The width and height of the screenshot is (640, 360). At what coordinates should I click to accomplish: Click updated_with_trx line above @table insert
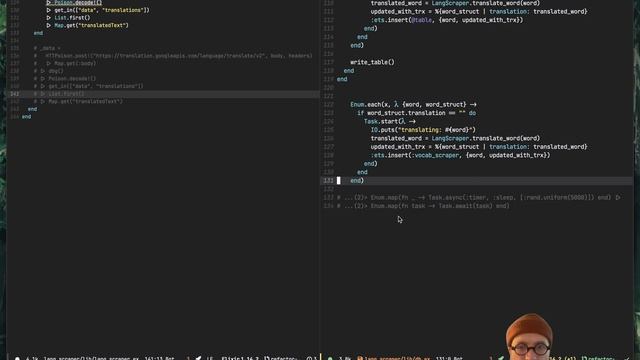479,11
